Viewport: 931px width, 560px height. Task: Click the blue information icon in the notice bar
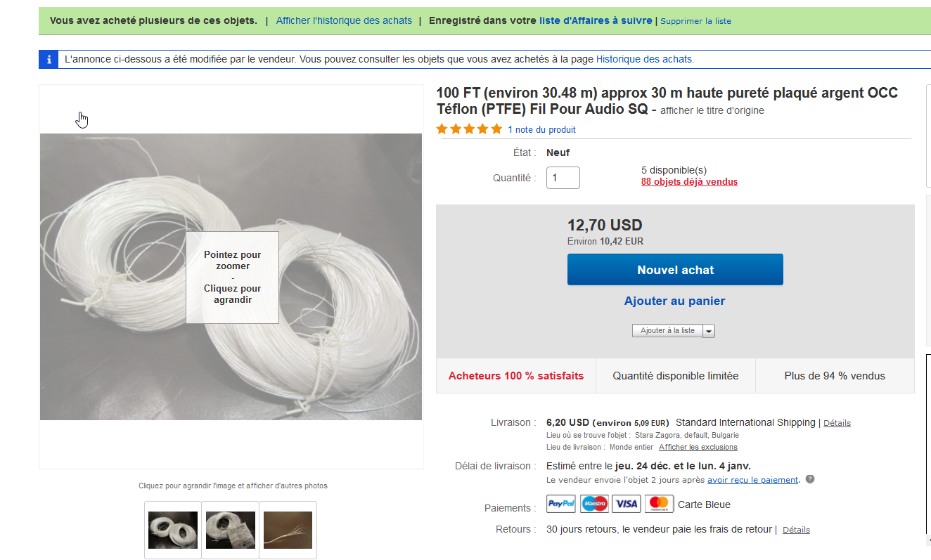(49, 60)
